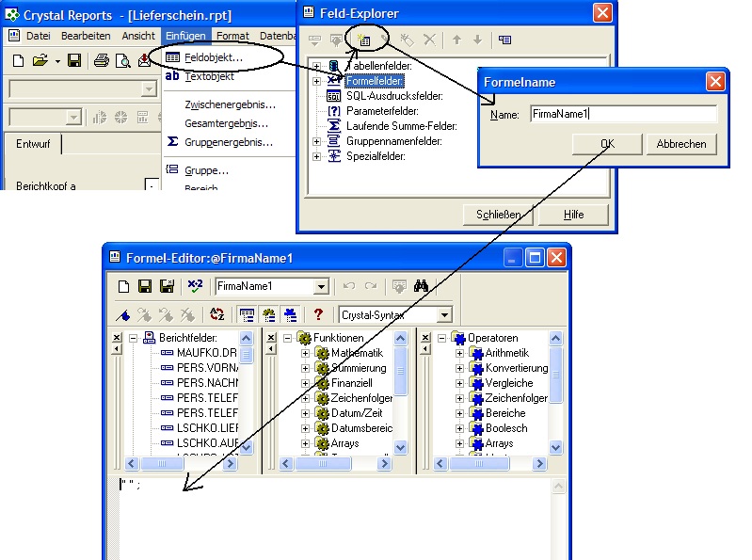
Task: Click Abbrechen in Formelname dialog
Action: pyautogui.click(x=681, y=144)
